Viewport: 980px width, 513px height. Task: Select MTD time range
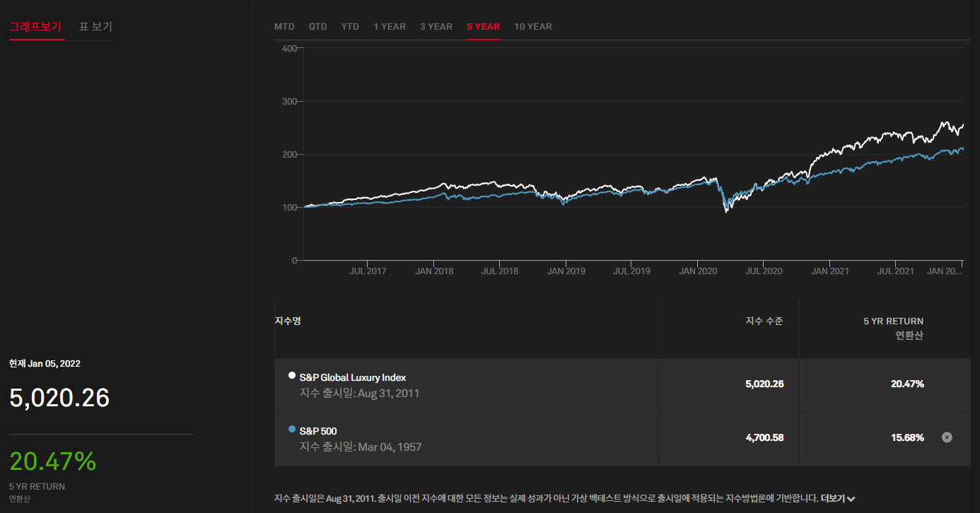click(284, 27)
